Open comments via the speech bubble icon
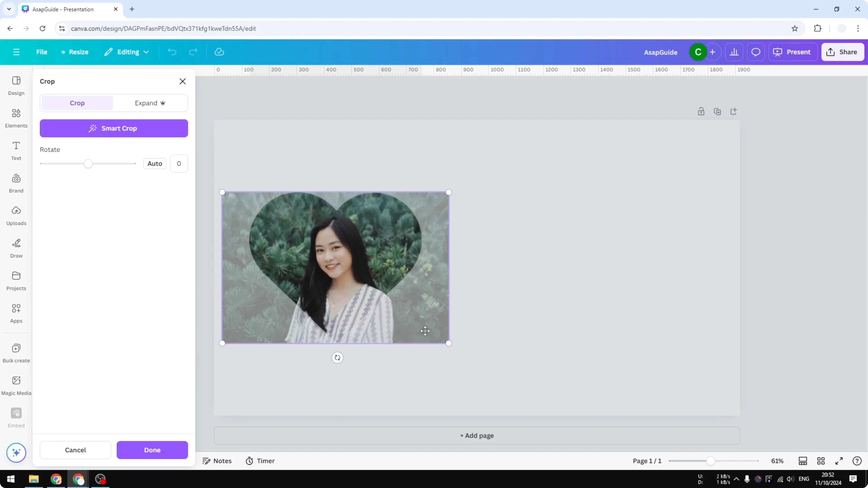This screenshot has width=868, height=488. click(756, 52)
